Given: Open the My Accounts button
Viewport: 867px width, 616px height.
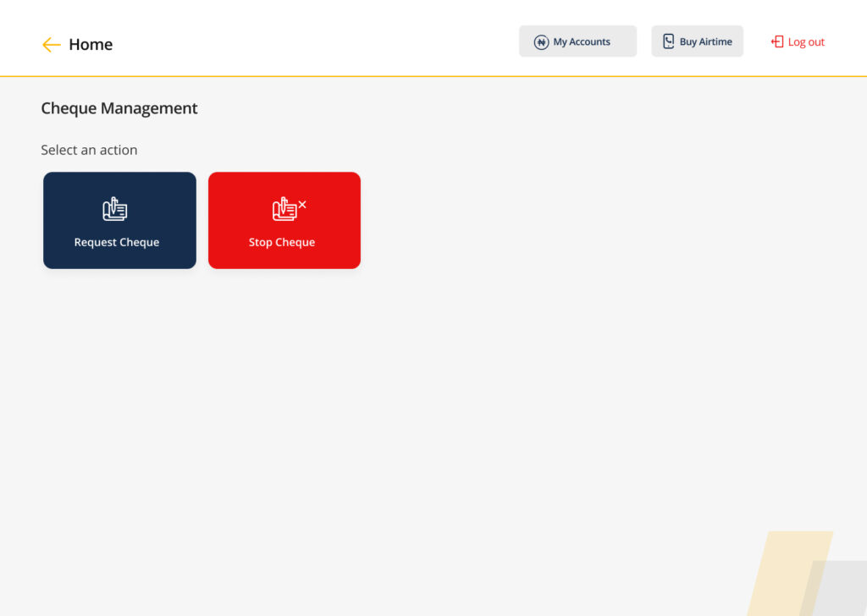Looking at the screenshot, I should point(577,41).
